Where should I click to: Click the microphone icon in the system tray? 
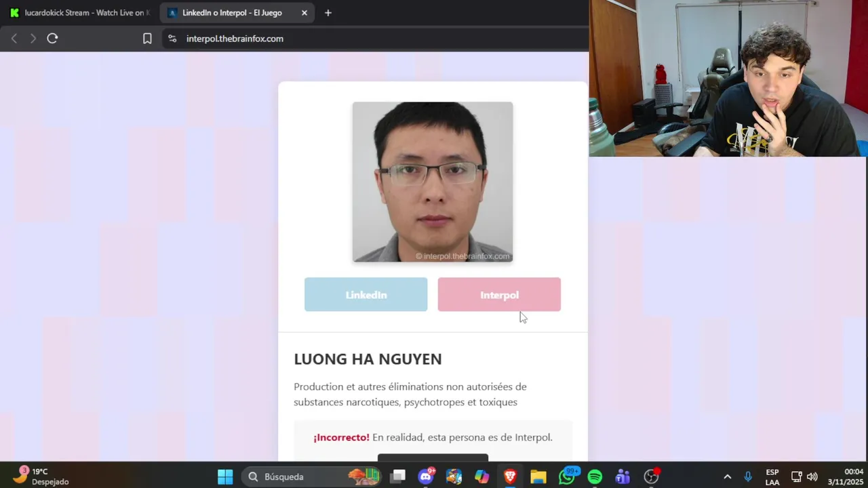pyautogui.click(x=748, y=476)
